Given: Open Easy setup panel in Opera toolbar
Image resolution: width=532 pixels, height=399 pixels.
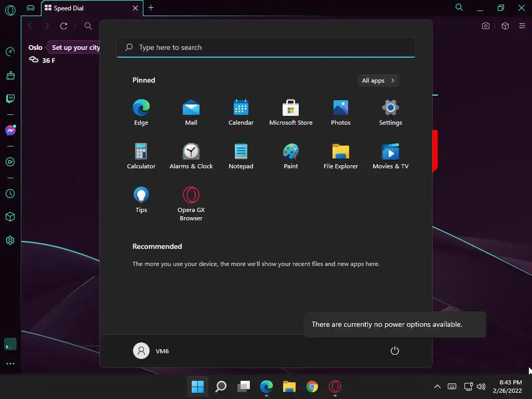Looking at the screenshot, I should tap(522, 26).
